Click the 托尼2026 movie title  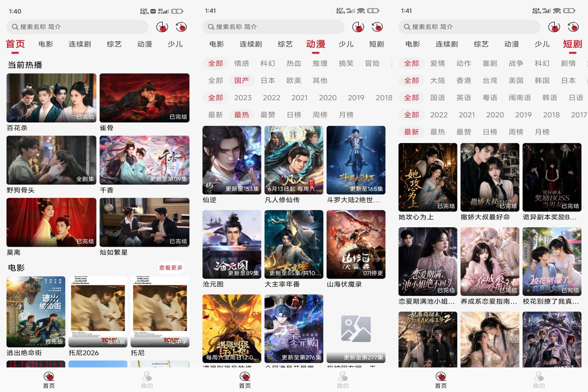[x=84, y=353]
